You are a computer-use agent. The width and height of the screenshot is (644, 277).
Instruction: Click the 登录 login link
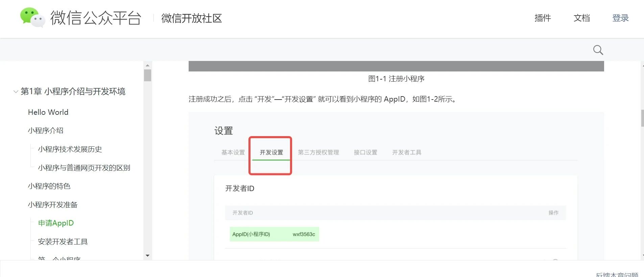coord(620,18)
